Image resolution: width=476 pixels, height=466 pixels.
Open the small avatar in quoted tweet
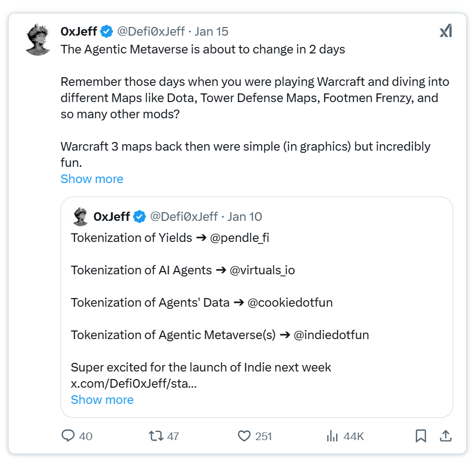(81, 217)
